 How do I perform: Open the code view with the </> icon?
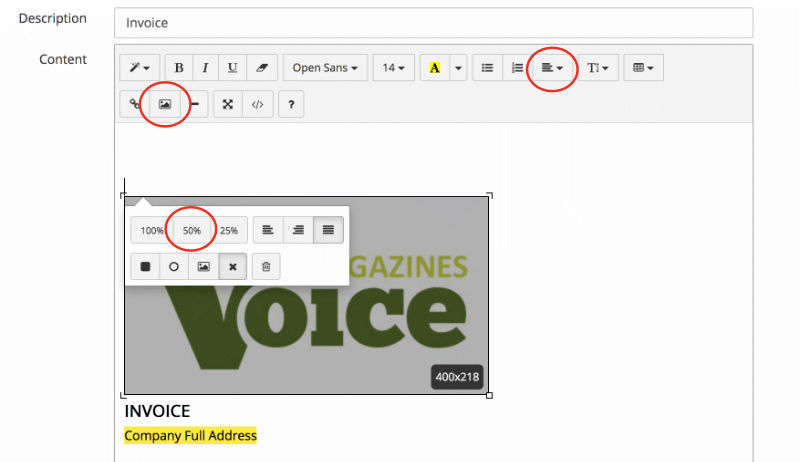click(257, 104)
